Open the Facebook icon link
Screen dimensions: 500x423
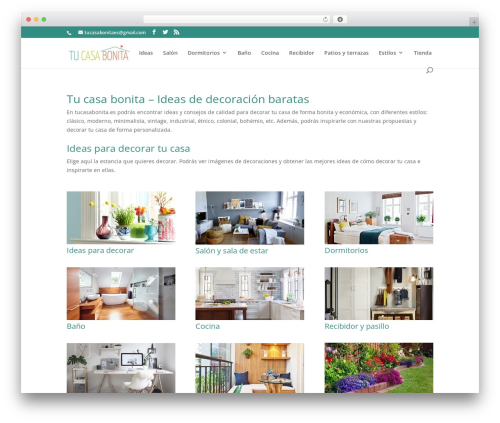coord(154,32)
